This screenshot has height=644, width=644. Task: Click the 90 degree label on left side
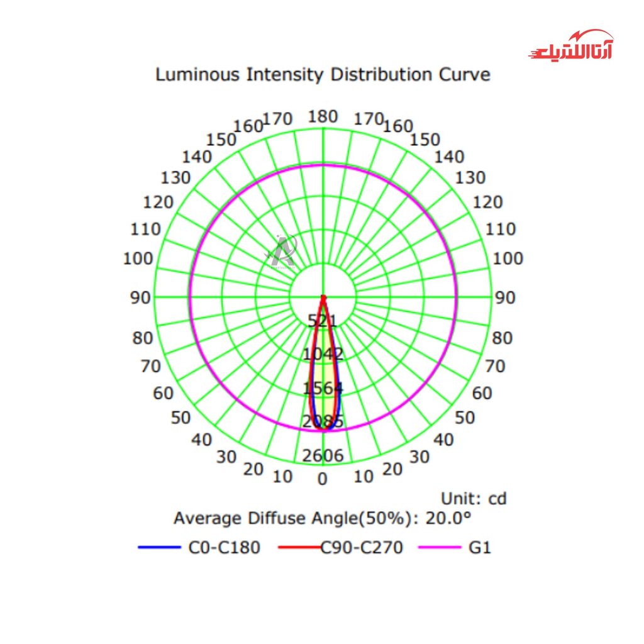[x=141, y=297]
